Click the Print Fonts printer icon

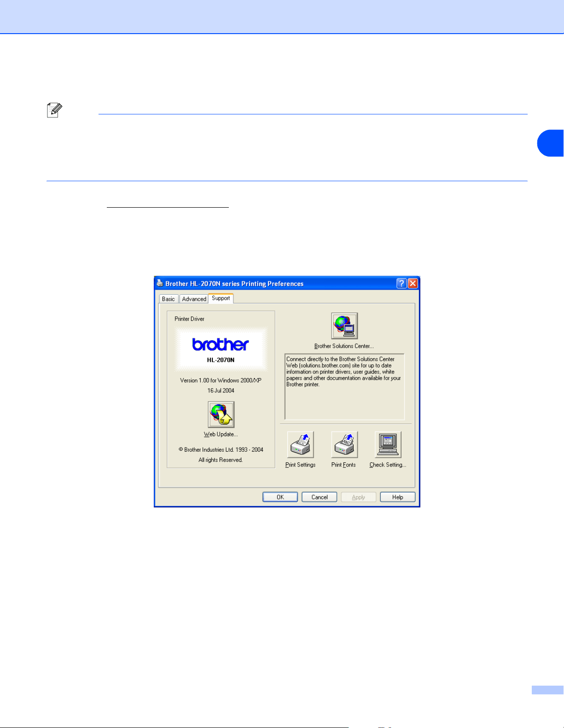point(344,444)
